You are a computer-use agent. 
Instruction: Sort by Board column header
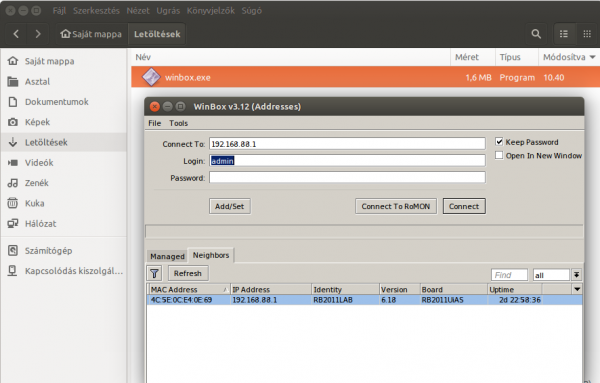pos(454,289)
